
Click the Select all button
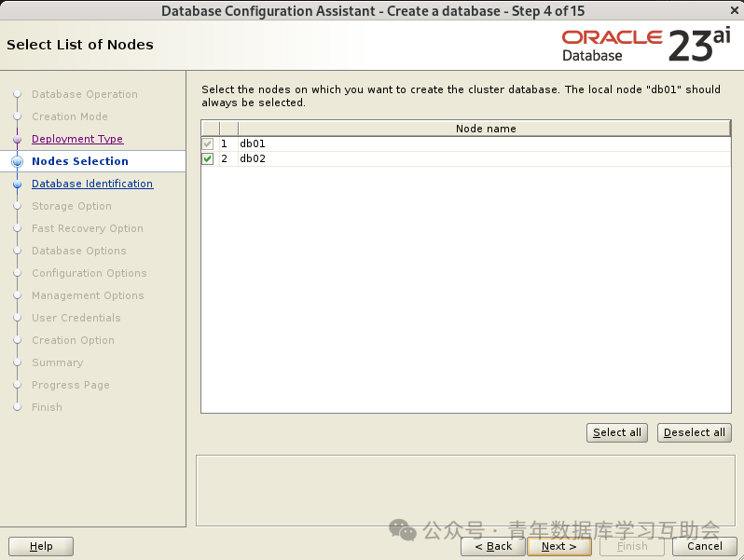point(617,432)
